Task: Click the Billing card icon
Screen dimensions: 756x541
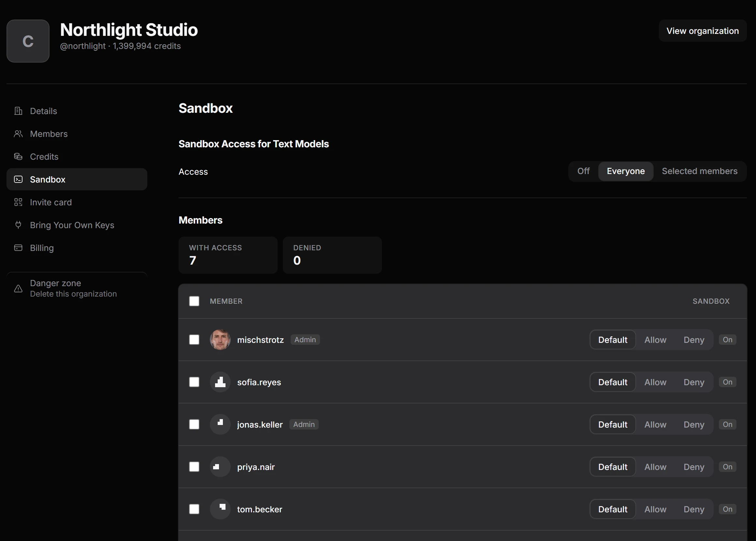Action: click(18, 248)
